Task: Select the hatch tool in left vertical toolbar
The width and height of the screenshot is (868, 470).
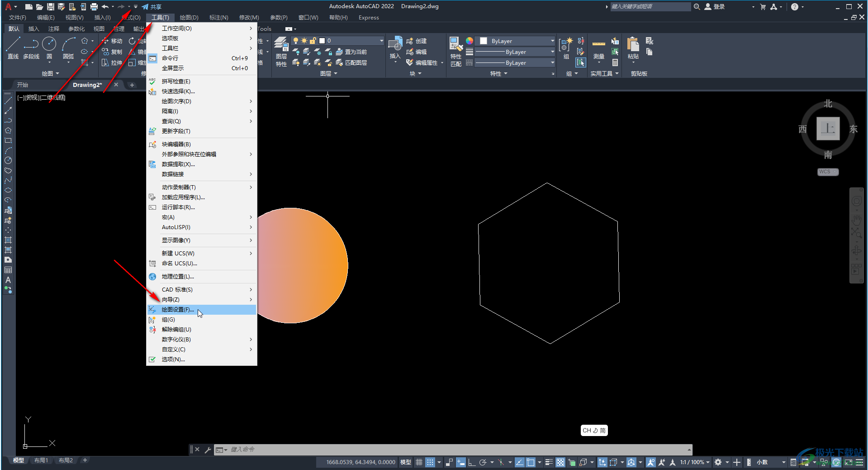Action: click(8, 240)
